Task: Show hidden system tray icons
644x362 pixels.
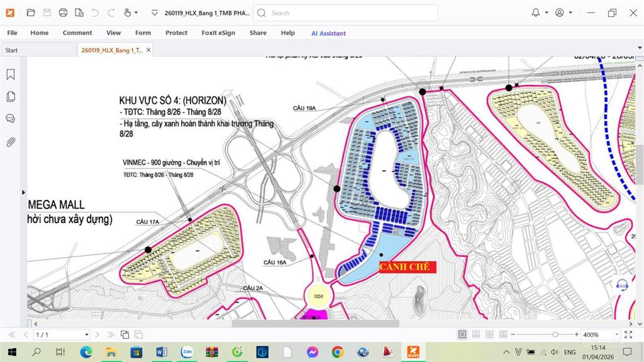Action: (x=506, y=352)
